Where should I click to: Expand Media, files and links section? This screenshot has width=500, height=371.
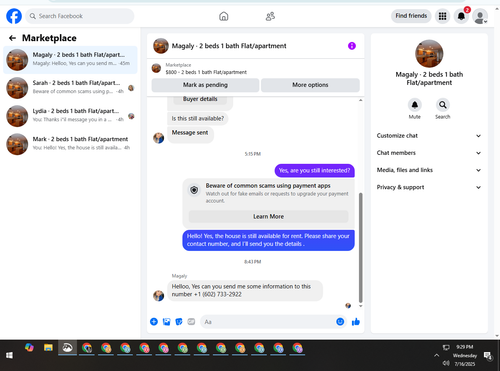(429, 170)
